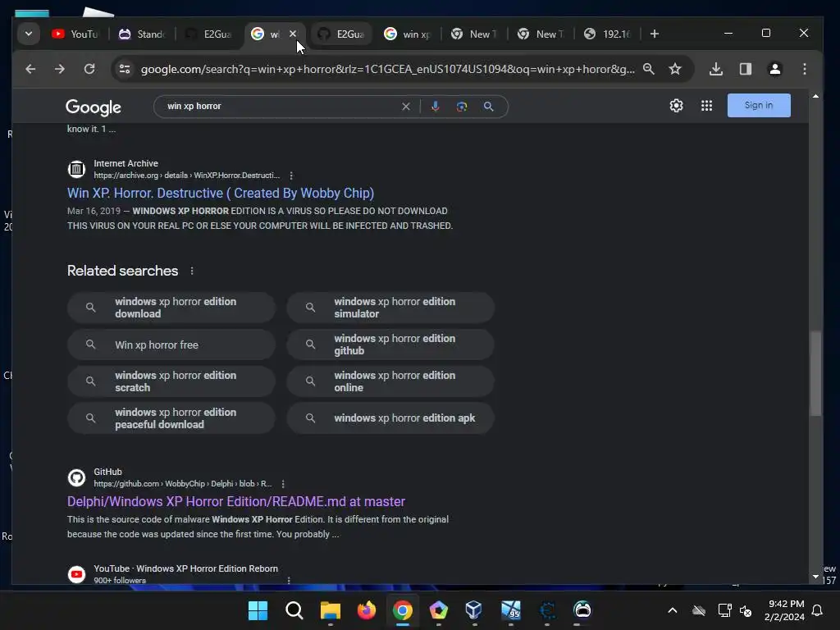840x630 pixels.
Task: Open more options for GitHub result
Action: [283, 484]
